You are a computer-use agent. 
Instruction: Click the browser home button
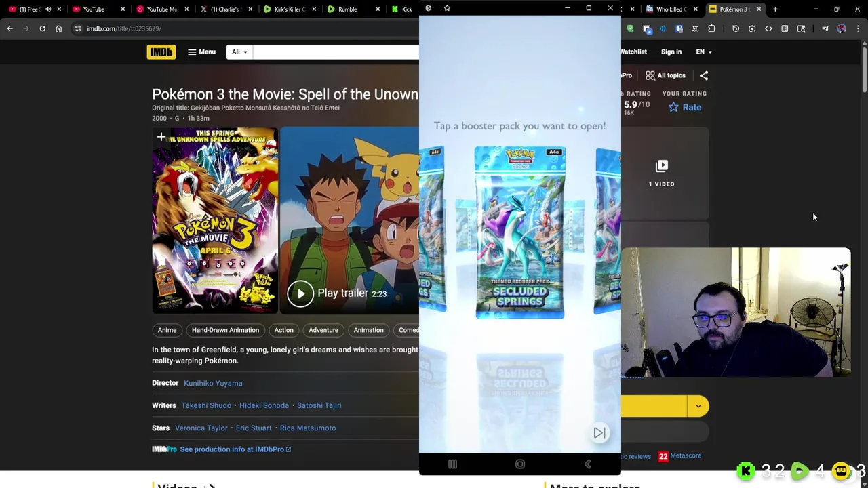[58, 28]
